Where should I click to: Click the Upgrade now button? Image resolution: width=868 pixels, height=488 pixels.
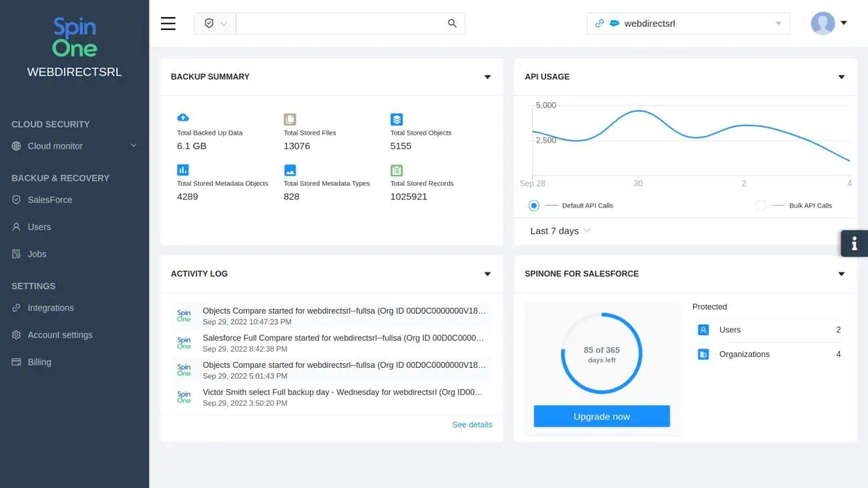(601, 416)
